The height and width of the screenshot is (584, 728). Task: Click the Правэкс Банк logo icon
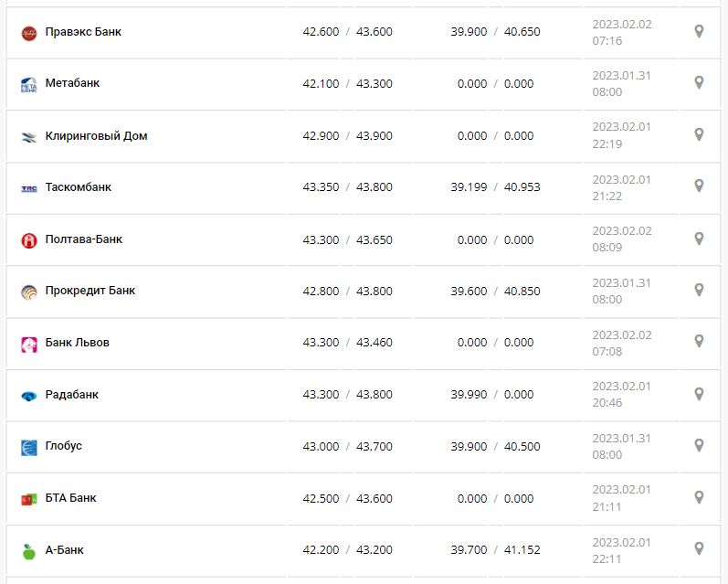(x=28, y=33)
